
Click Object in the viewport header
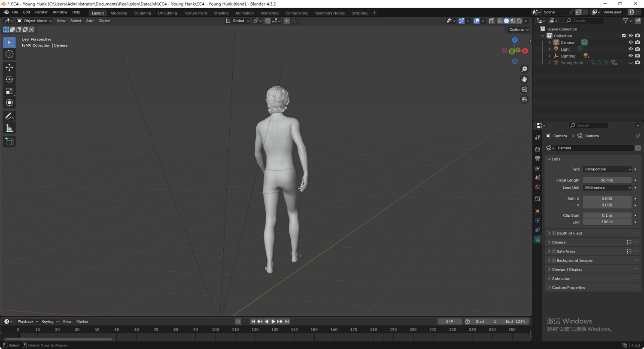coord(104,21)
